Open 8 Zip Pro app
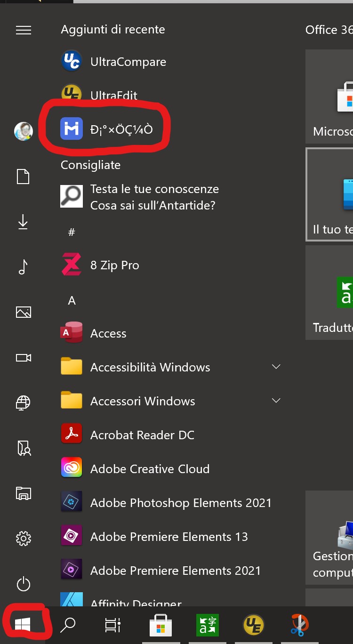 click(x=114, y=265)
